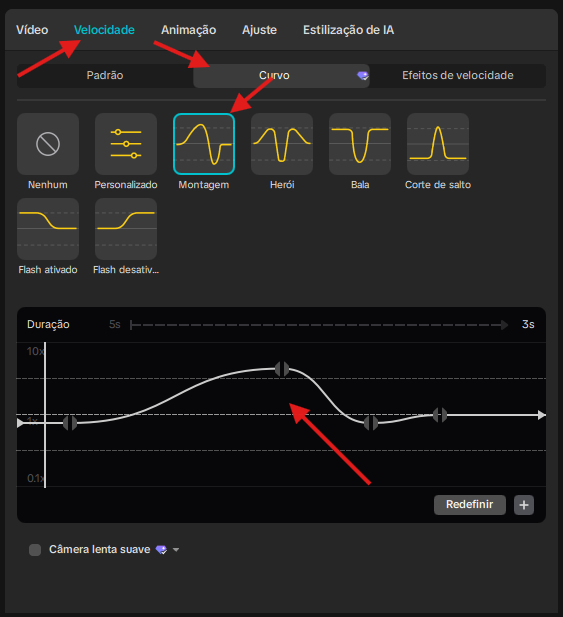
Task: Select the peak speed curve control point
Action: (x=282, y=369)
